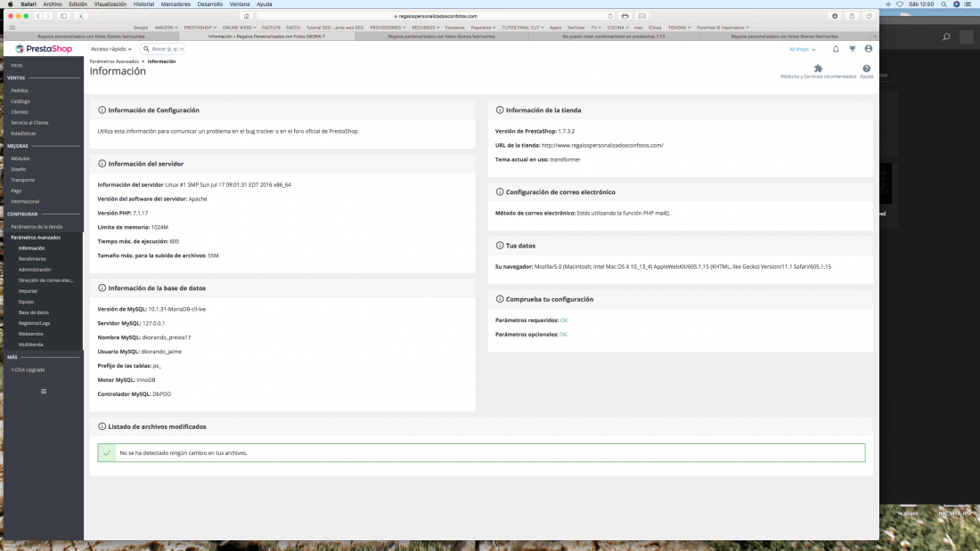Open the Safari share icon
The height and width of the screenshot is (551, 980).
tap(852, 16)
